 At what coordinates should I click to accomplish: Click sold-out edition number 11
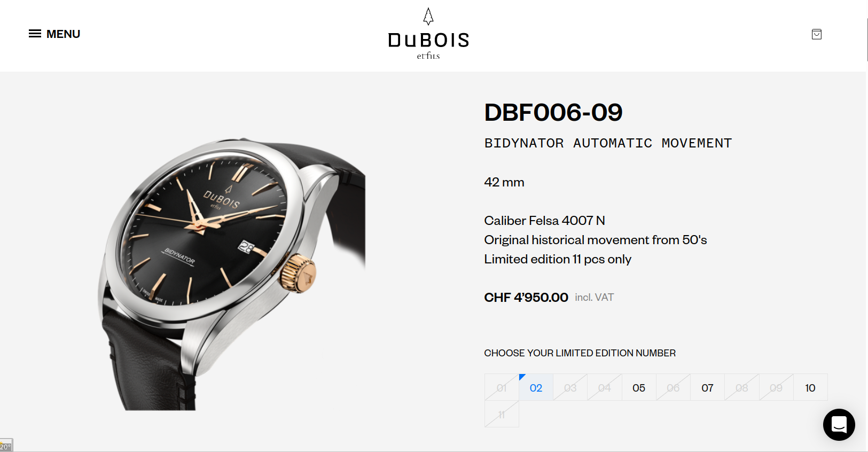(502, 414)
